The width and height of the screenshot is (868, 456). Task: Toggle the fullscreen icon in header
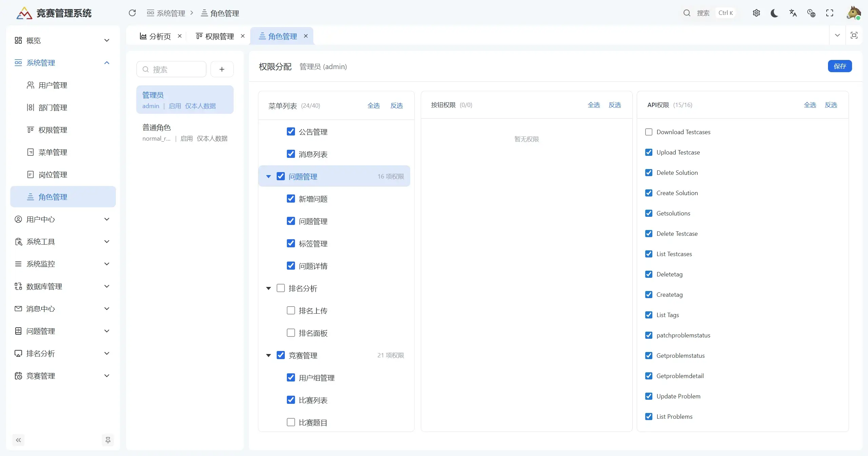(x=829, y=13)
